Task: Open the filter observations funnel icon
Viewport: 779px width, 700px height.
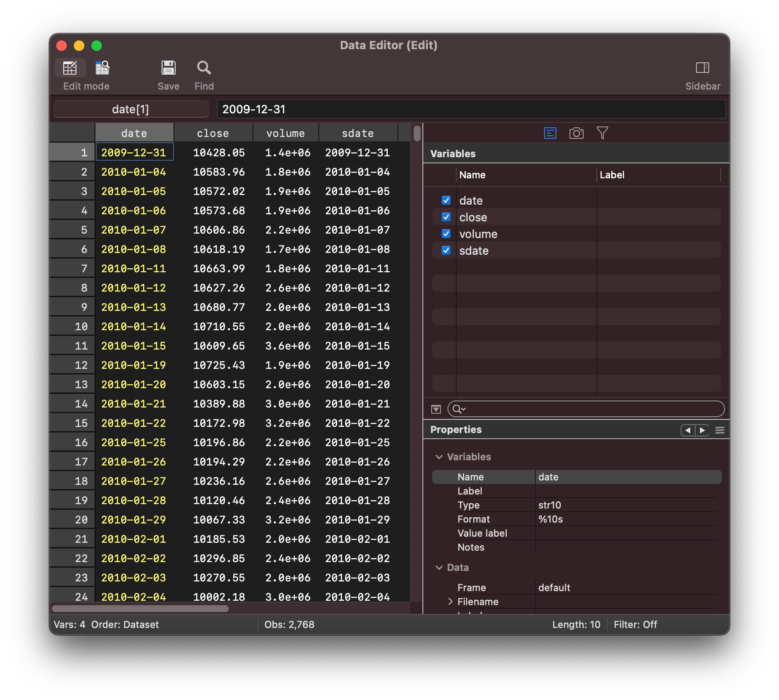Action: point(602,133)
